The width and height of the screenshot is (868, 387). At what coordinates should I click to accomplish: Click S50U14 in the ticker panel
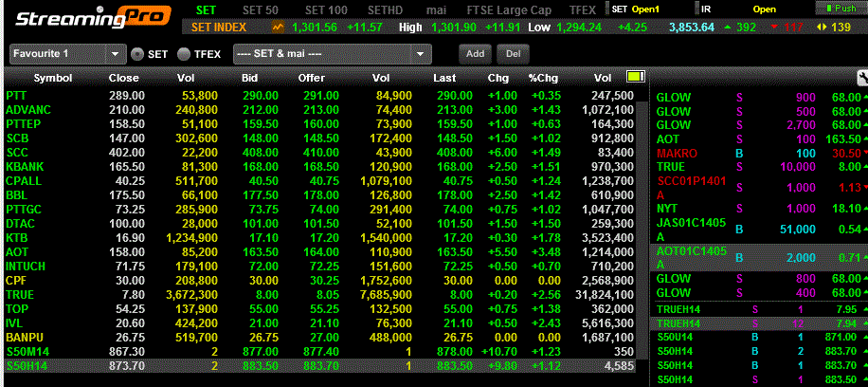(675, 337)
